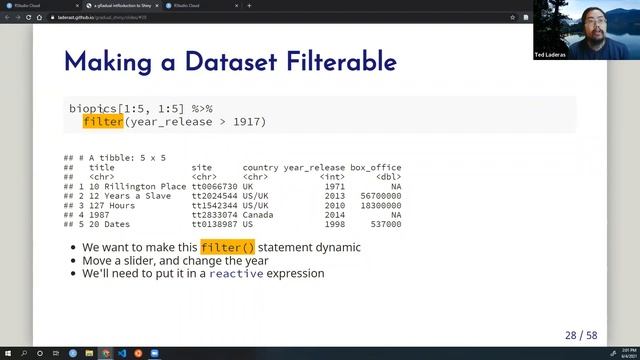Switch to the first RStudio Cloud tab
Viewport: 640px width, 360px height.
(41, 6)
